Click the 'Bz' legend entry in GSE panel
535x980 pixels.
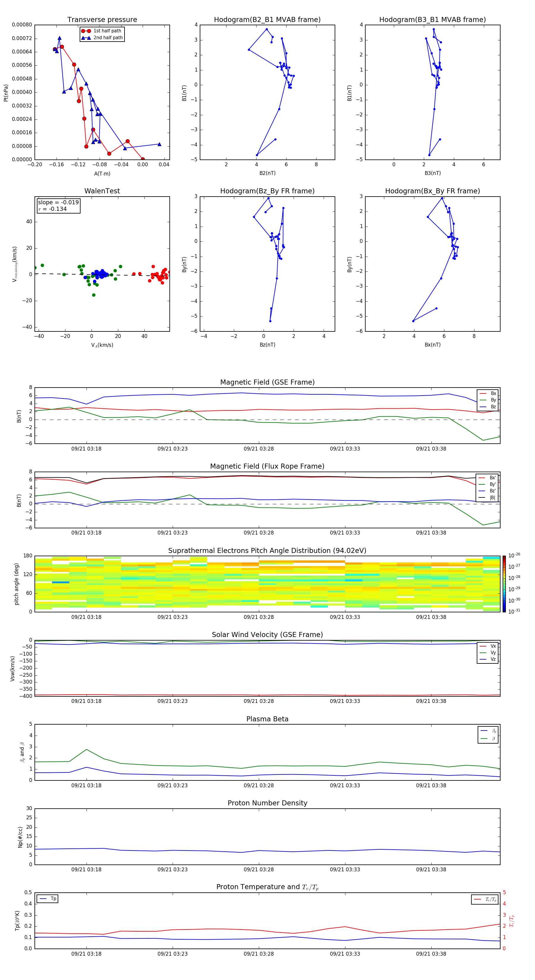488,407
